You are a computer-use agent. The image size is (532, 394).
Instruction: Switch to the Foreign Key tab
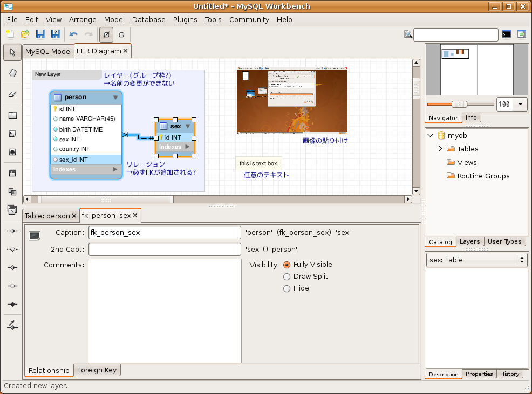[x=97, y=370]
